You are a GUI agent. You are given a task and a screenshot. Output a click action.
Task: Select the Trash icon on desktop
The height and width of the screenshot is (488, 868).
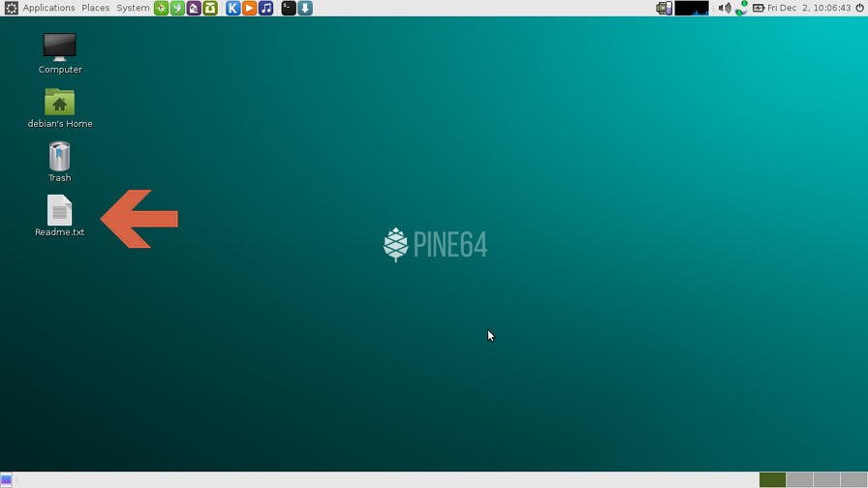coord(60,157)
